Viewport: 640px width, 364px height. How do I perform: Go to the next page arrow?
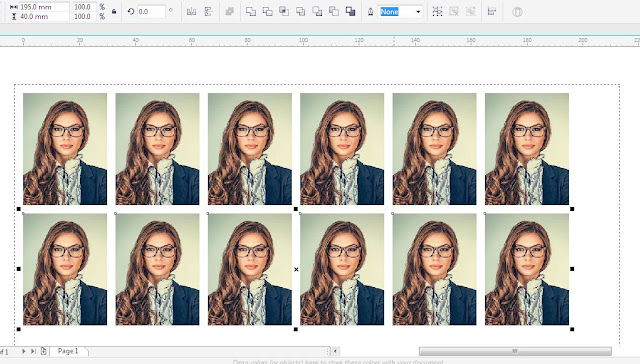pos(23,351)
